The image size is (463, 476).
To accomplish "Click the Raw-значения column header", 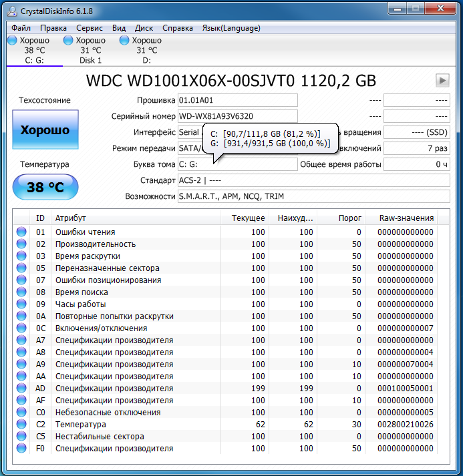I will coord(401,218).
